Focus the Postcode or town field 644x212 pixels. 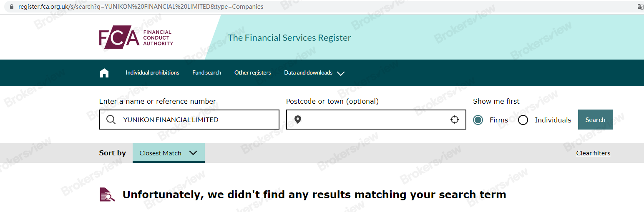(375, 120)
